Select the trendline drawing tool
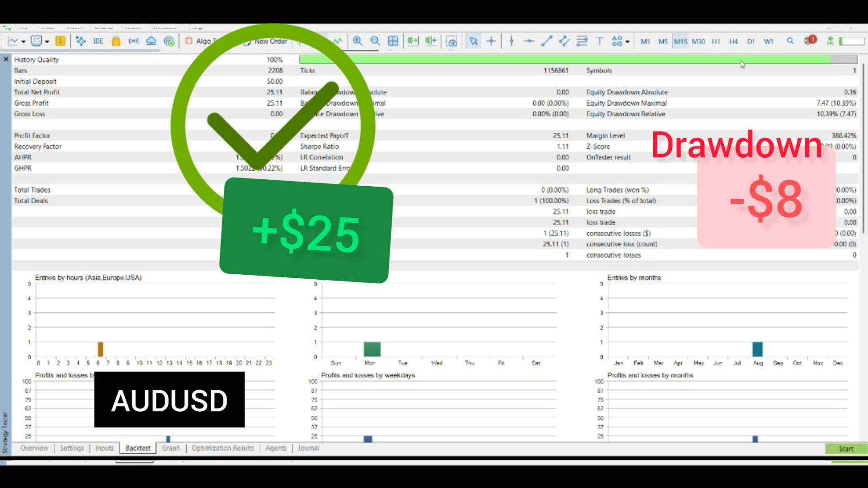Viewport: 868px width, 488px height. tap(547, 41)
